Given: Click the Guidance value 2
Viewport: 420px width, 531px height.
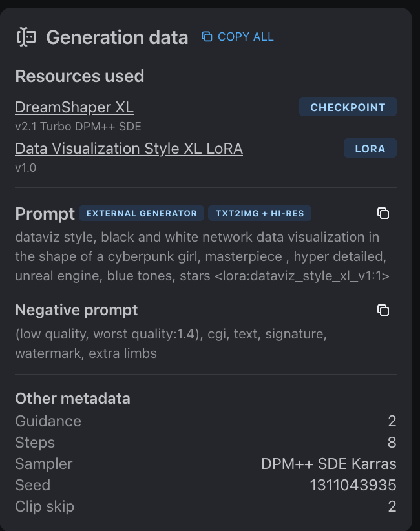Looking at the screenshot, I should pyautogui.click(x=392, y=421).
